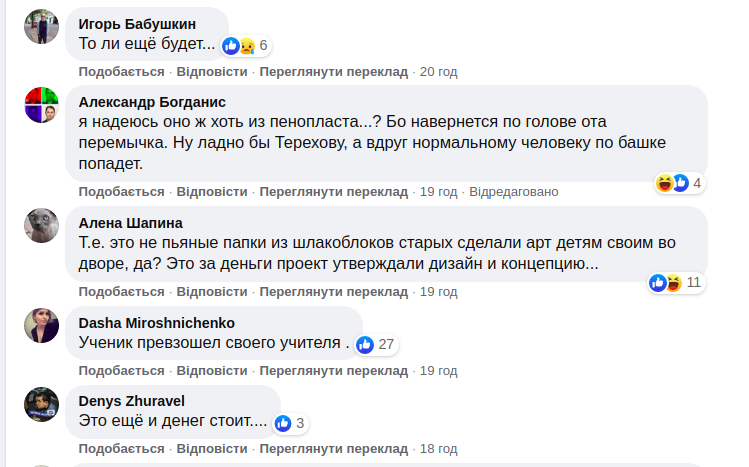Viewport: 749px width, 467px height.
Task: Click Відповісти under Алена Шапина's comment
Action: coord(211,291)
